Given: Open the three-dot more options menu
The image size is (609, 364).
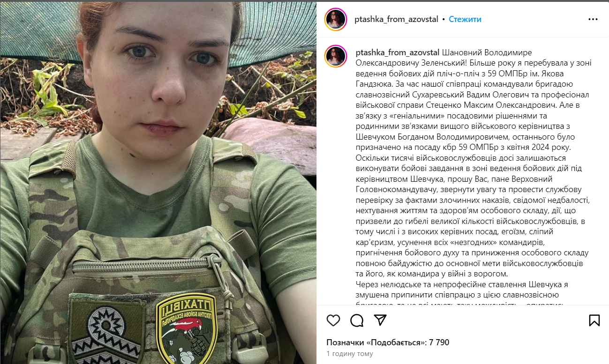Looking at the screenshot, I should 593,20.
